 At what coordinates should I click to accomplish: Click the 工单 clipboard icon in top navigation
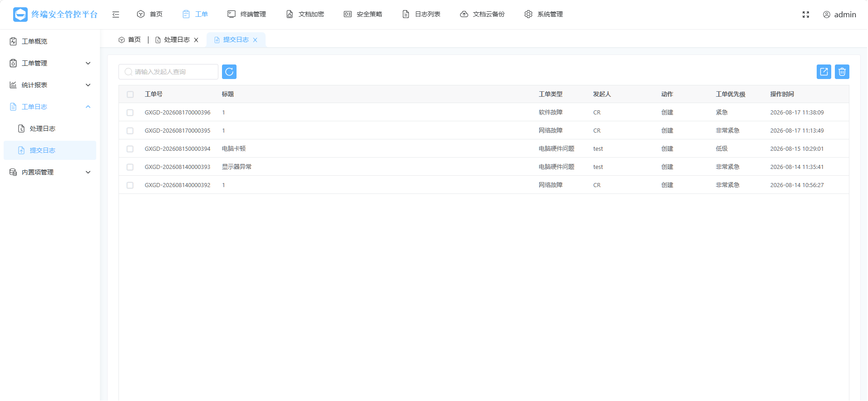[x=186, y=14]
